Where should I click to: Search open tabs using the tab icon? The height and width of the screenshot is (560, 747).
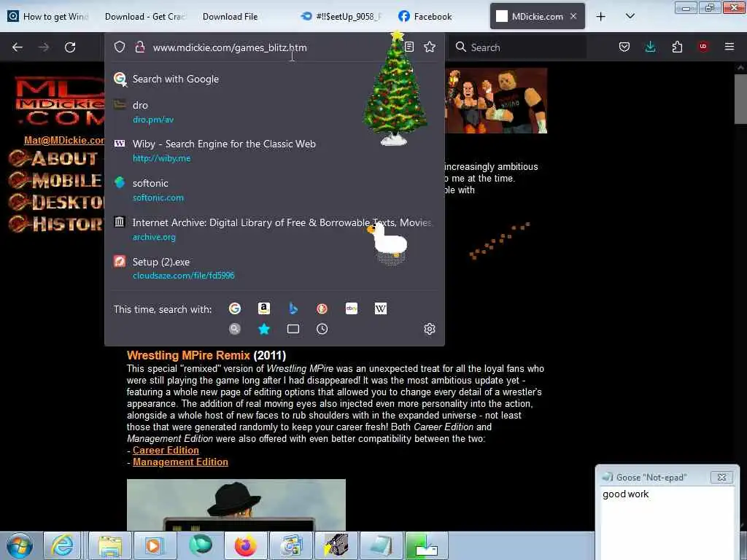293,329
